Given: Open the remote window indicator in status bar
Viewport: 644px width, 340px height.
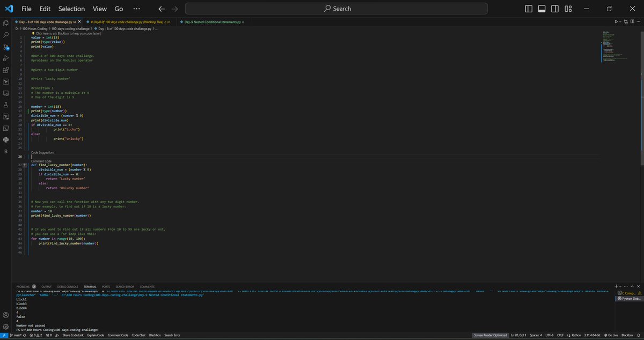Looking at the screenshot, I should [3, 335].
